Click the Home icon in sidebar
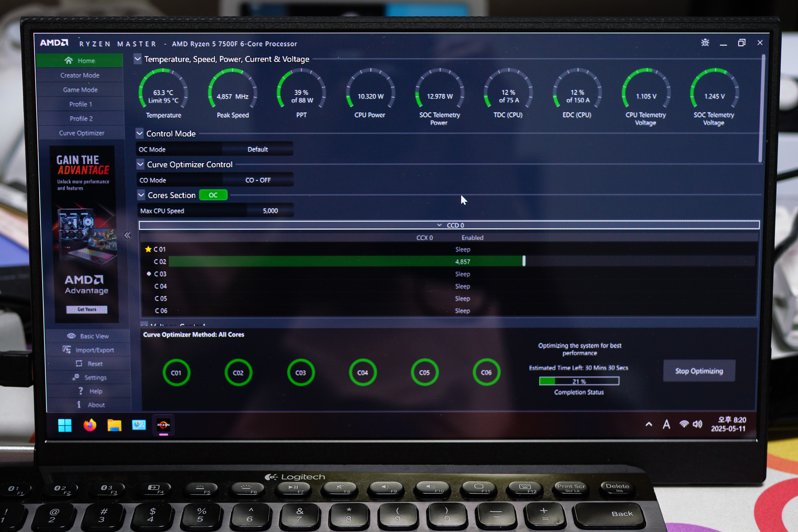This screenshot has height=532, width=798. 69,61
